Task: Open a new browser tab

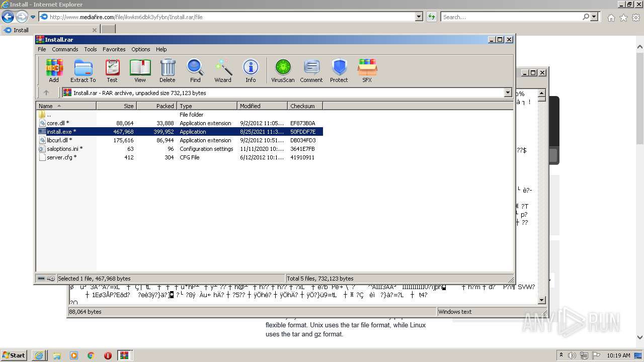Action: click(108, 30)
